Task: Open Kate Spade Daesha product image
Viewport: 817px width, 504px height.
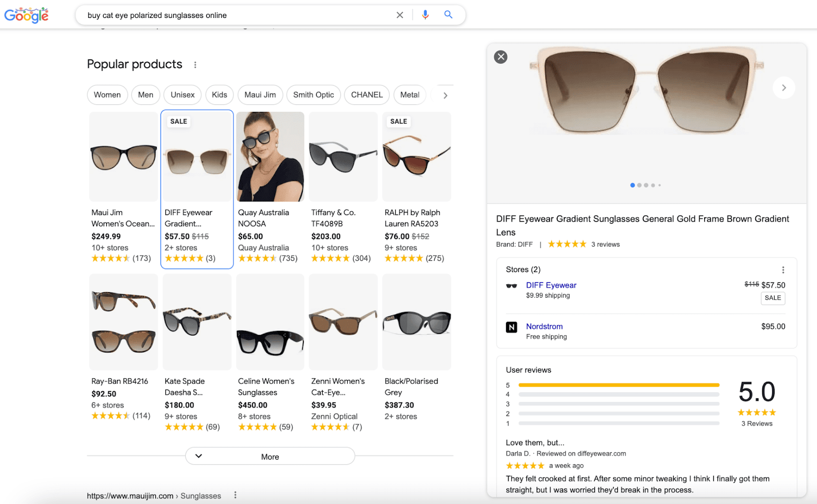Action: click(x=197, y=322)
